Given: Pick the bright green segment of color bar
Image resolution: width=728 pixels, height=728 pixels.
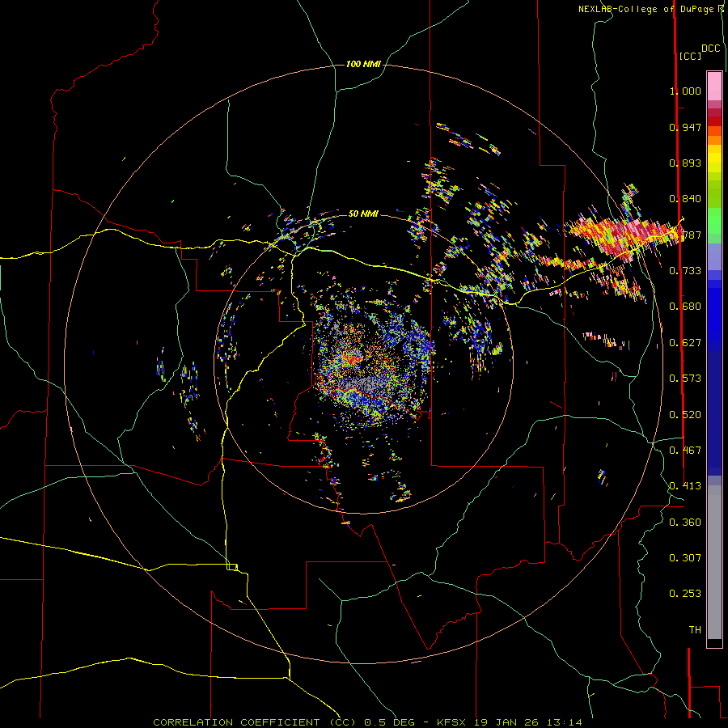Looking at the screenshot, I should click(714, 221).
